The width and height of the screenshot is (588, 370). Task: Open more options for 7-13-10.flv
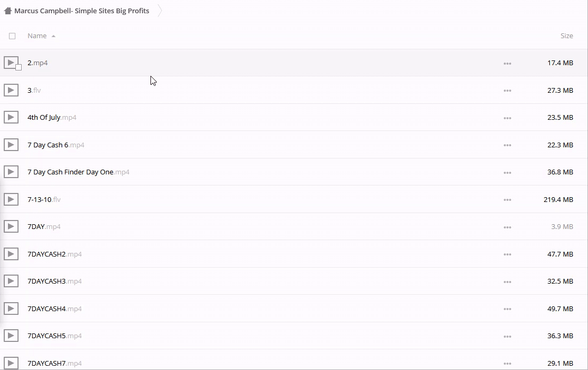pos(507,200)
